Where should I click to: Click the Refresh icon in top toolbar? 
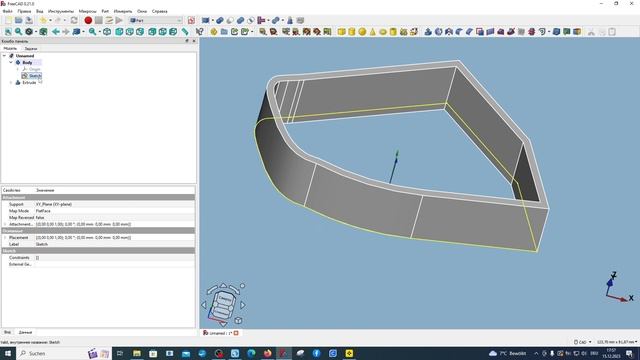pos(74,20)
